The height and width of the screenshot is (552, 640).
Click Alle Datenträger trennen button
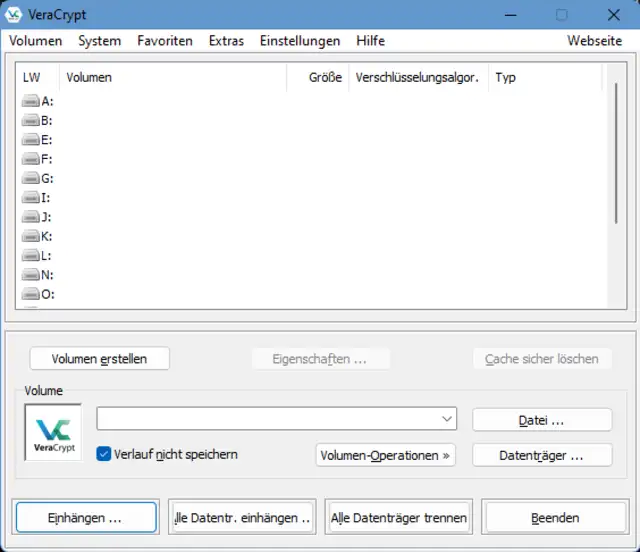399,517
